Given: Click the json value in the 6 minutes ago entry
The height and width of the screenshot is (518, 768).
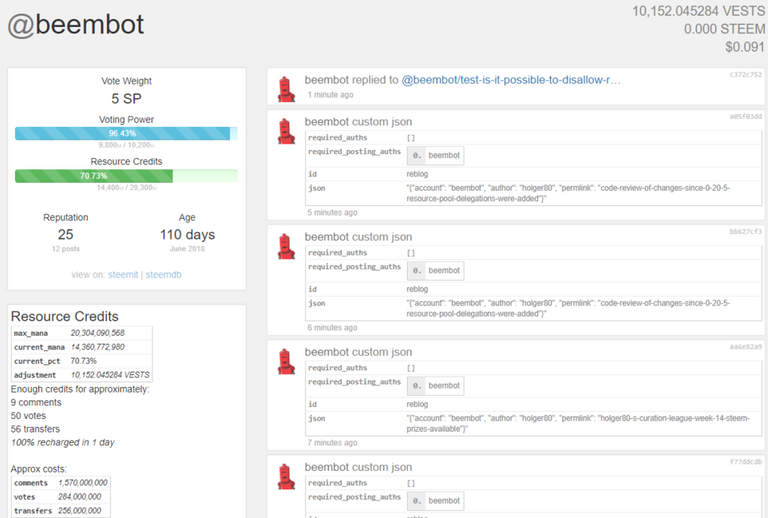Looking at the screenshot, I should (x=568, y=308).
